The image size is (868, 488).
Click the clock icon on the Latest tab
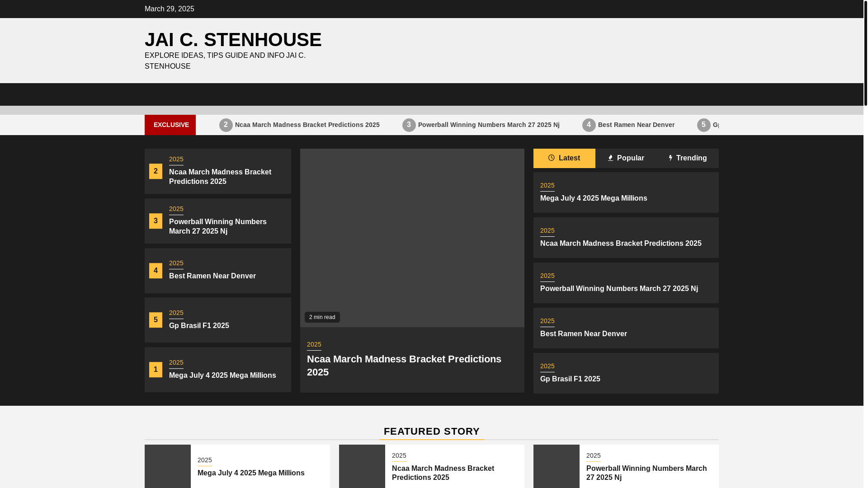coord(552,158)
